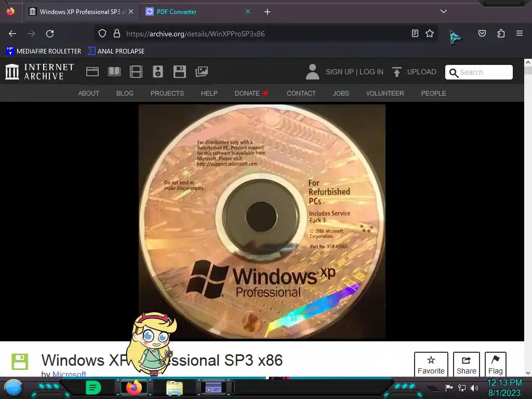List all tabs dropdown chevron
532x399 pixels.
(x=444, y=11)
